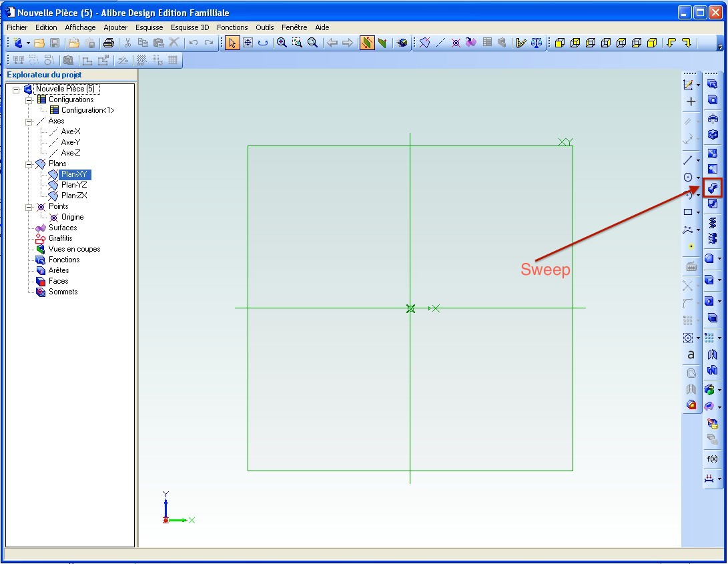Select Plan-ZX in the project tree
Viewport: 728px width, 564px height.
point(74,196)
